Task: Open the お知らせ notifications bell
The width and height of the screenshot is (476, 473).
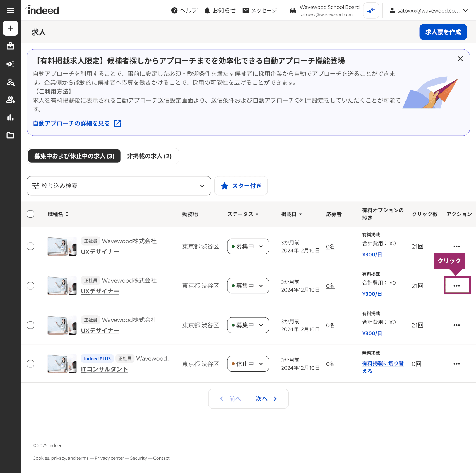Action: (220, 11)
